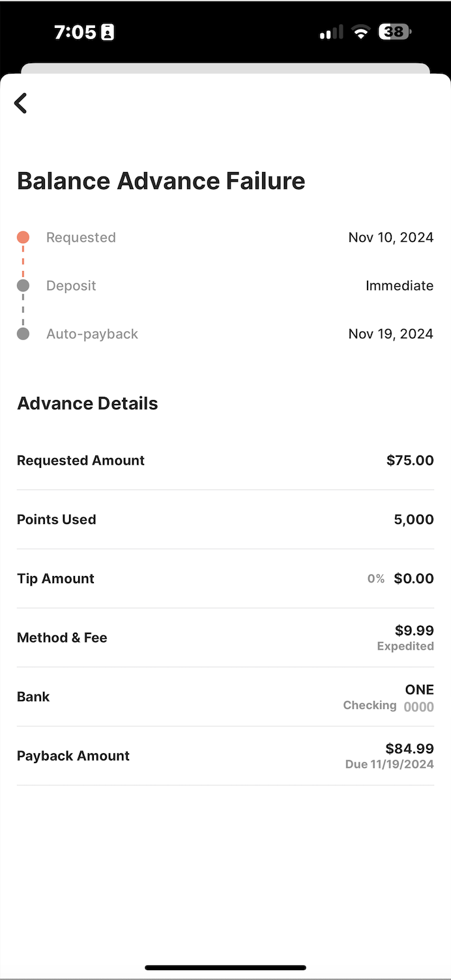451x980 pixels.
Task: Open the Advance Details section header
Action: coord(87,403)
